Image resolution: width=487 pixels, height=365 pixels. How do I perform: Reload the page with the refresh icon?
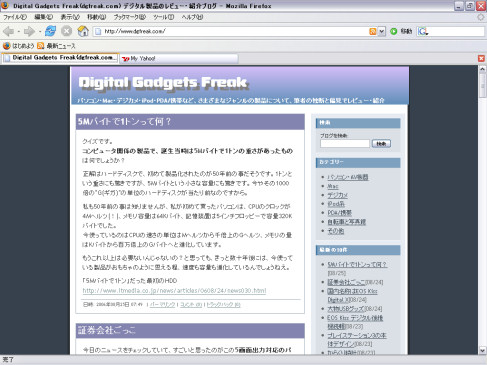pyautogui.click(x=50, y=31)
